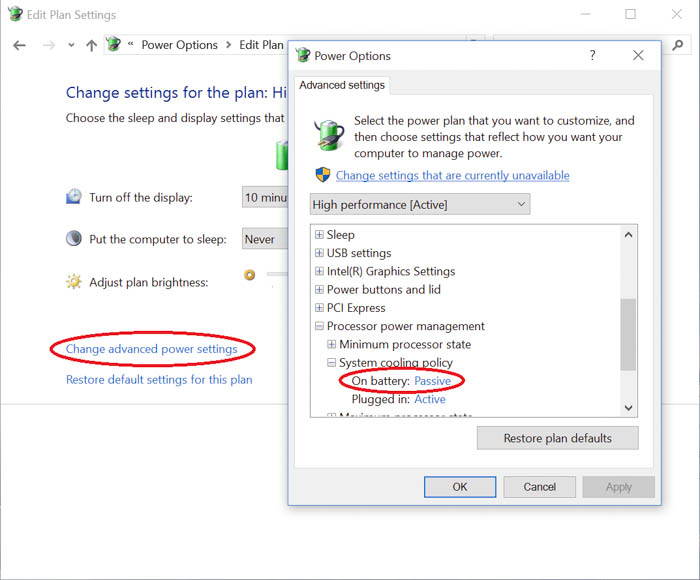Screen dimensions: 700x580
Task: Expand Intel(R) Graphics Settings node
Action: tap(319, 271)
